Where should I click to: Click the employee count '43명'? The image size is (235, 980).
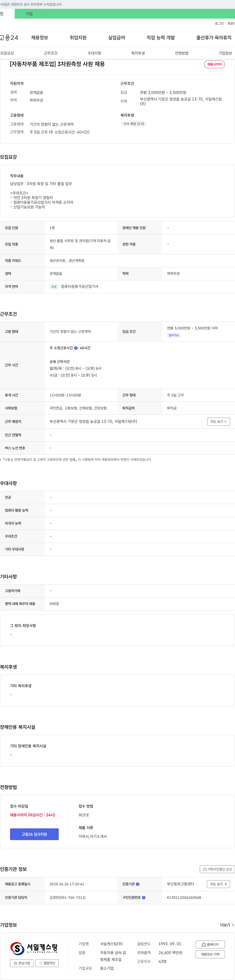click(x=162, y=961)
